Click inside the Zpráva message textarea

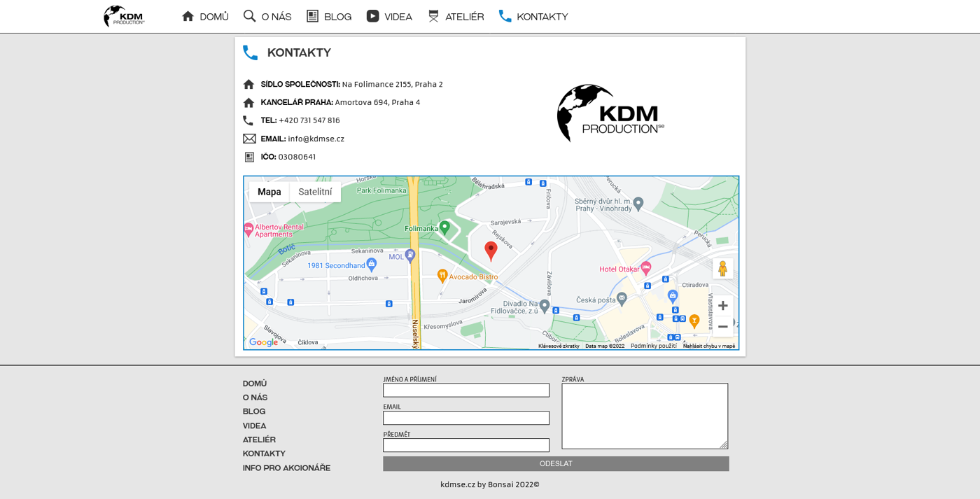644,416
